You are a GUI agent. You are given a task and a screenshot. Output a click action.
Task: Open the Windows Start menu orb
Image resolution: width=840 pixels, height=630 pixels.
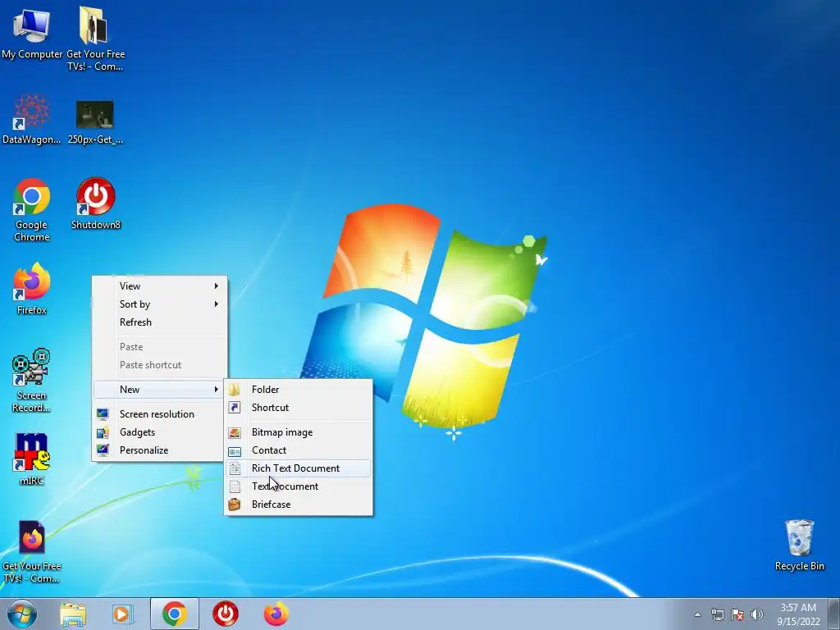22,614
